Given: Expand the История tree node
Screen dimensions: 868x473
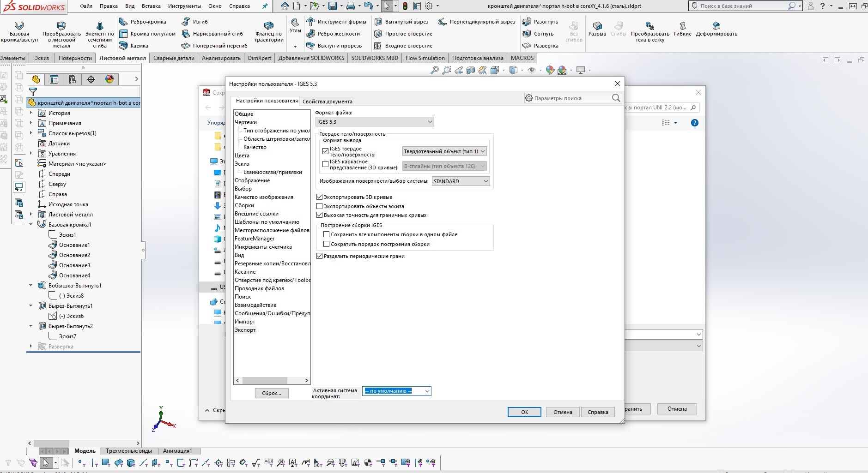Looking at the screenshot, I should click(31, 113).
